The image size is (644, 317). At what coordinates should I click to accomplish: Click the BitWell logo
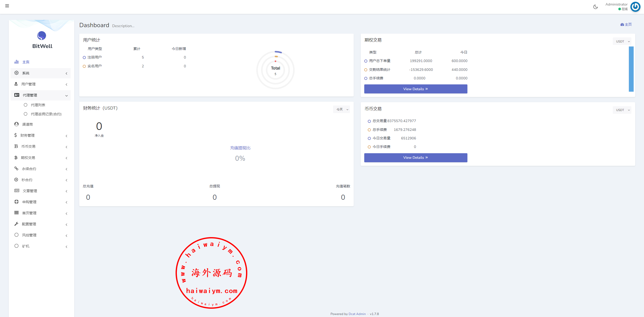42,36
